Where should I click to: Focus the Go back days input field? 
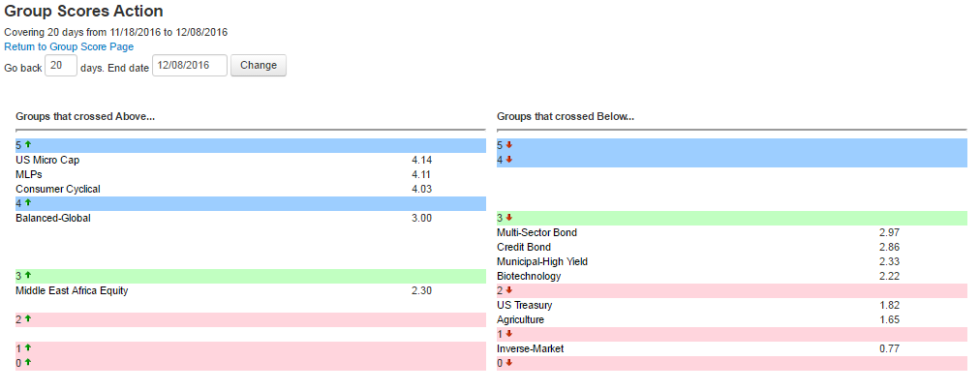tap(61, 66)
